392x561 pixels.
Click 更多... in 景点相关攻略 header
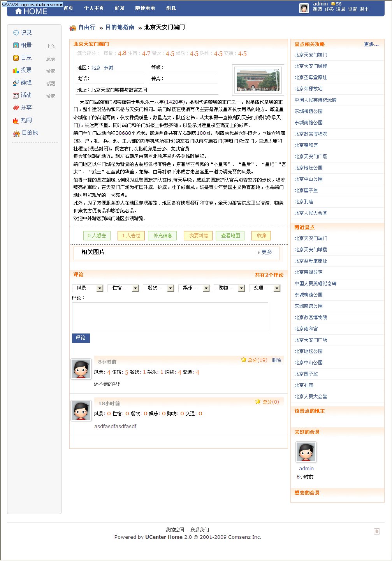click(371, 44)
